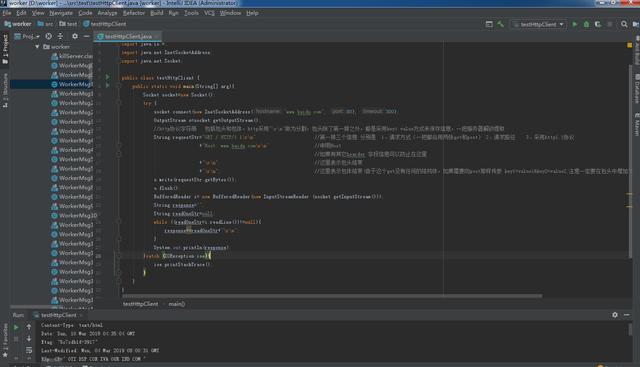Image resolution: width=640 pixels, height=367 pixels.
Task: Click the editor horizontal scrollbar
Action: click(331, 296)
